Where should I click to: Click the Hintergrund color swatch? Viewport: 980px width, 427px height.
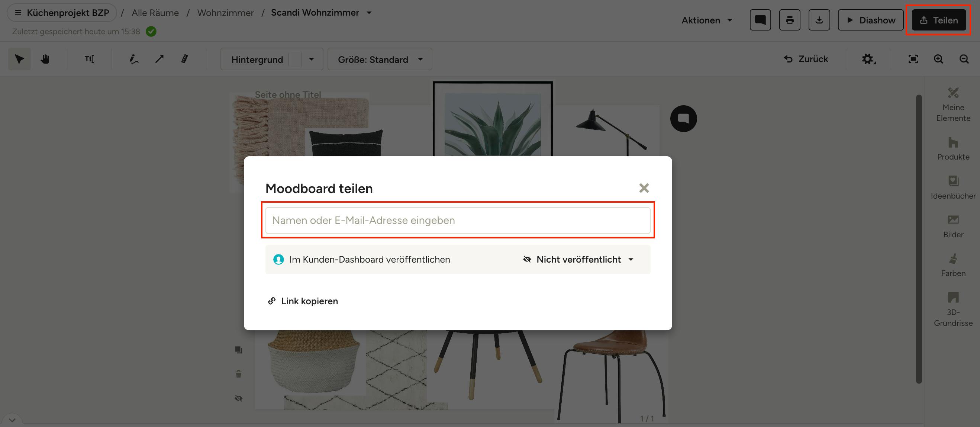point(295,60)
